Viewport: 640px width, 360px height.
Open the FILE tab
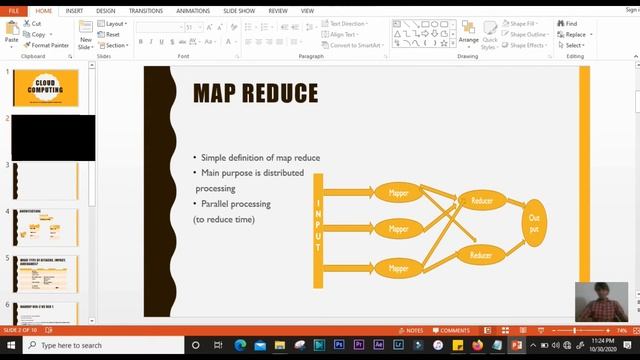click(14, 11)
